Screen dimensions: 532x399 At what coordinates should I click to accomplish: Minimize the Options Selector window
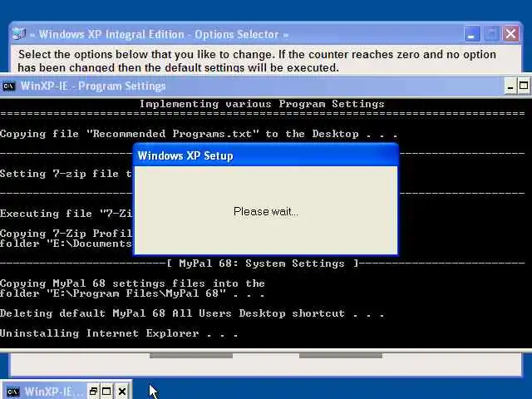click(x=471, y=34)
